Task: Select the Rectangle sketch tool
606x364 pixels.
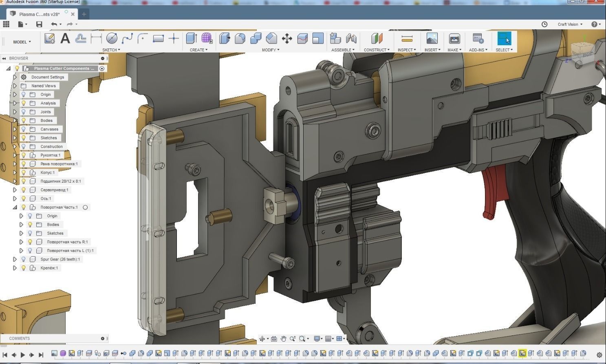Action: pos(158,39)
